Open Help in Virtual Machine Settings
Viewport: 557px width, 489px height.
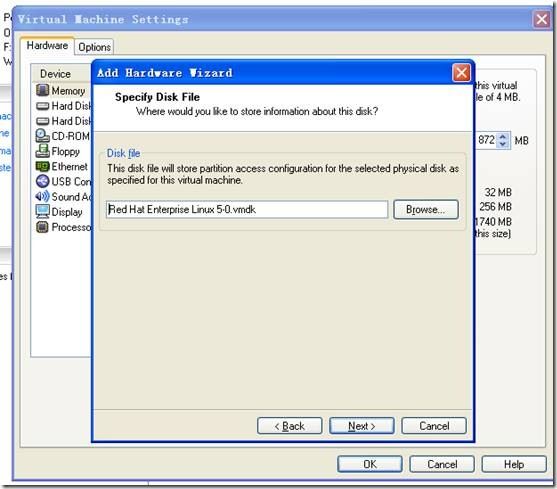514,464
